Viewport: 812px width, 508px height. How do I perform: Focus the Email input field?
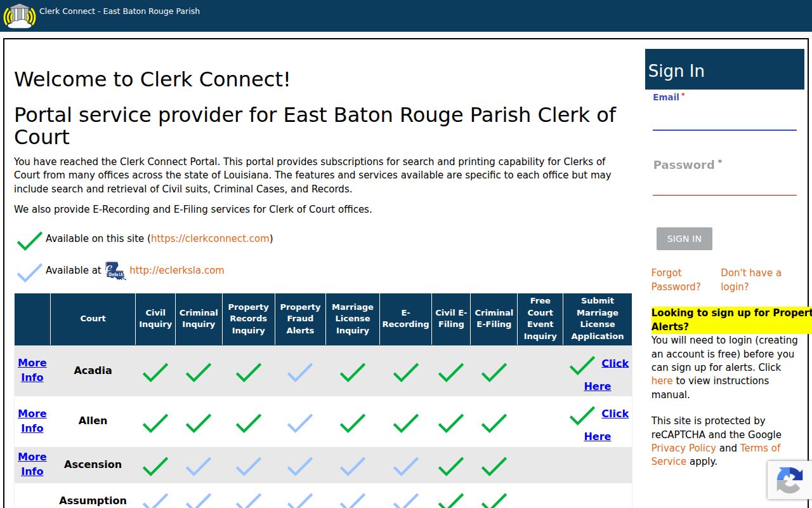point(724,119)
